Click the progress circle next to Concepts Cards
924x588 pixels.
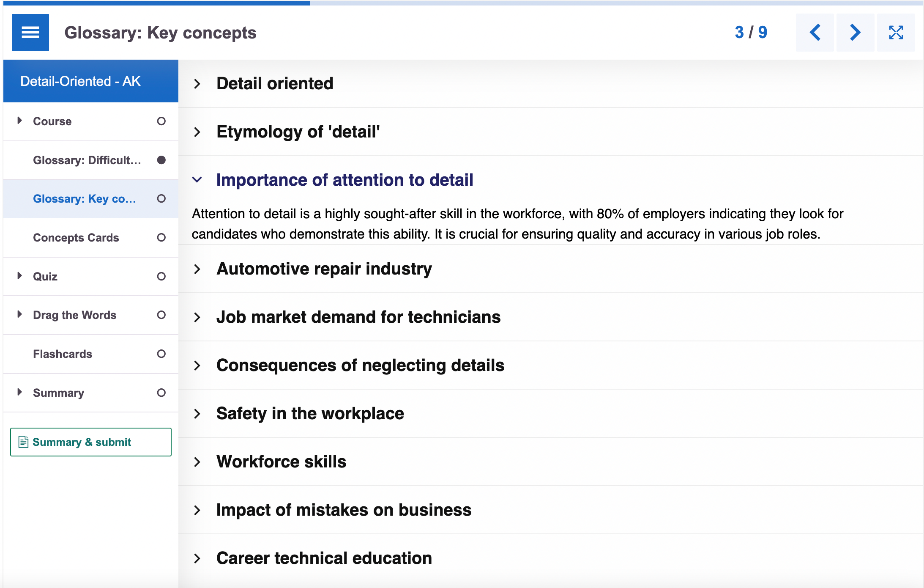pos(161,238)
